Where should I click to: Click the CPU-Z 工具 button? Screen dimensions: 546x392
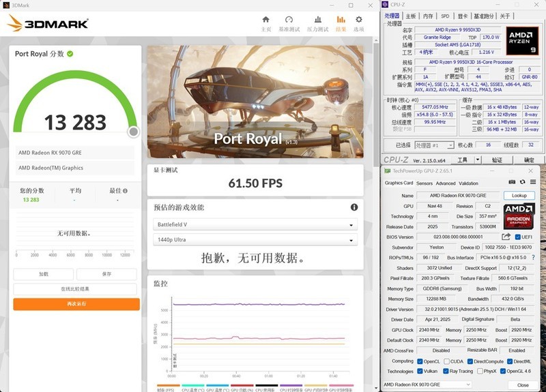[463, 160]
